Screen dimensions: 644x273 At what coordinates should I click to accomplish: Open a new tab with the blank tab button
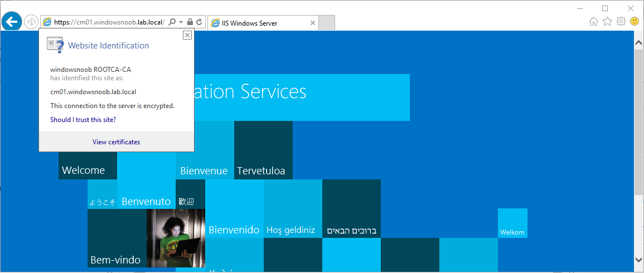point(327,23)
